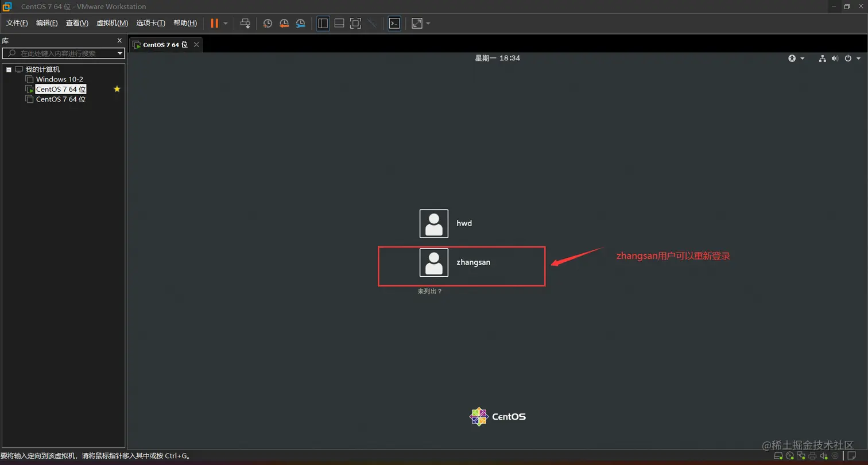The image size is (868, 465).
Task: Click the guest network status icon
Action: pyautogui.click(x=822, y=58)
